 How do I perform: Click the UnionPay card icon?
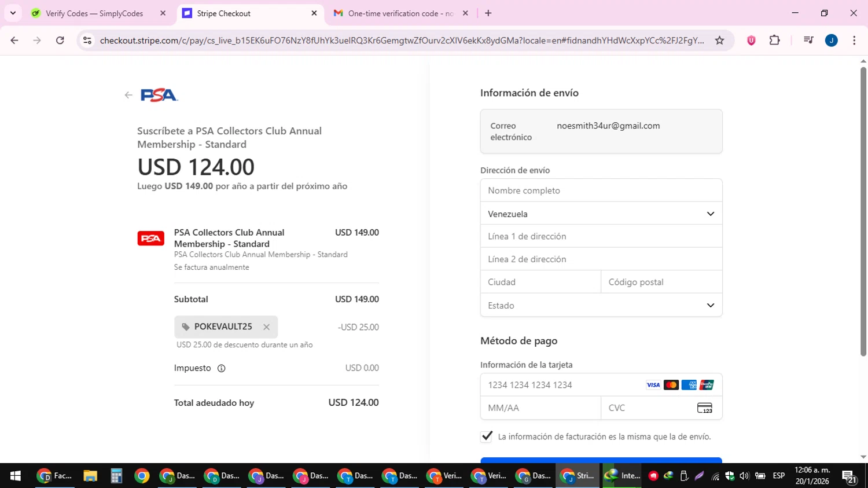[x=707, y=385]
